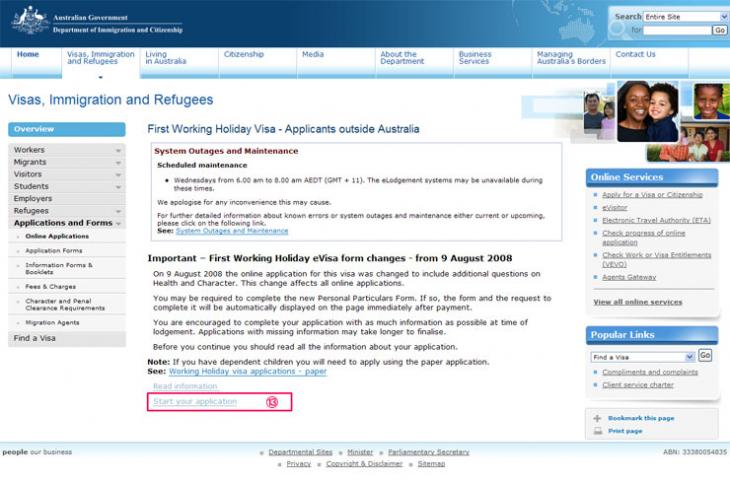
Task: Expand the Migrants sidebar arrow
Action: pyautogui.click(x=118, y=163)
